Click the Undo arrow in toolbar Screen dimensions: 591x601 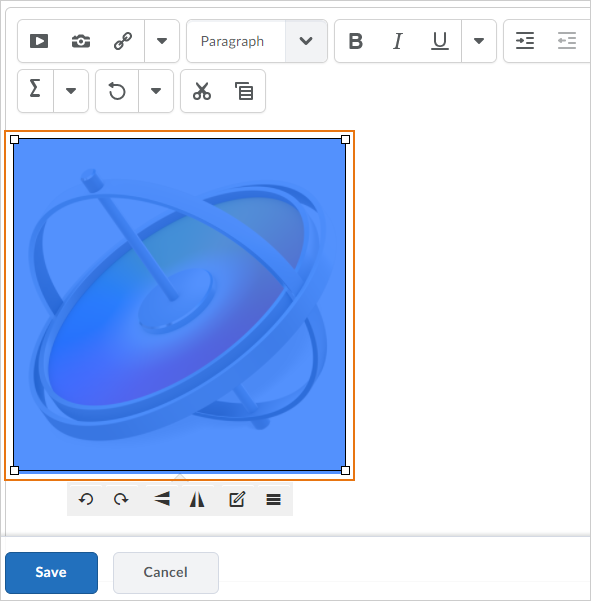[117, 91]
